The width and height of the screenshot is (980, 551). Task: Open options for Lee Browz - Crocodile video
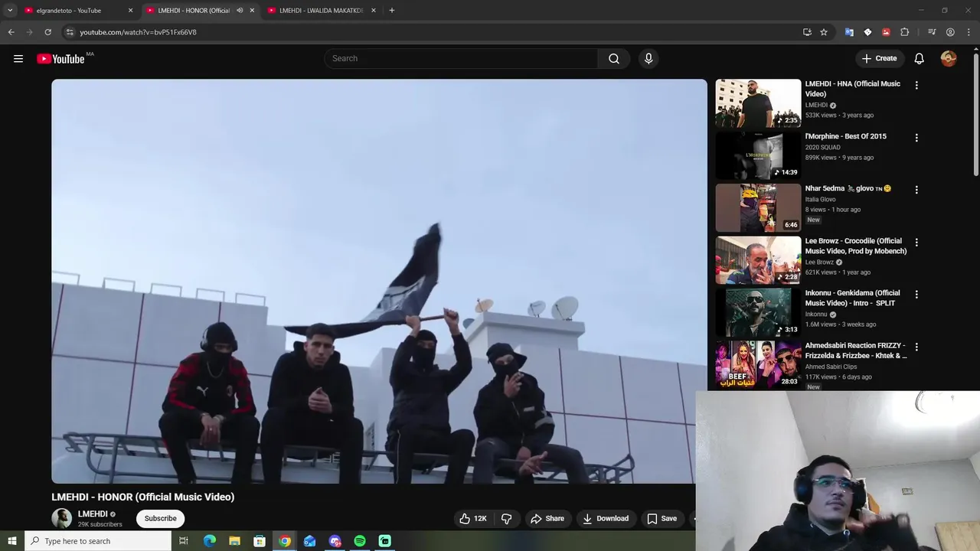pyautogui.click(x=916, y=243)
